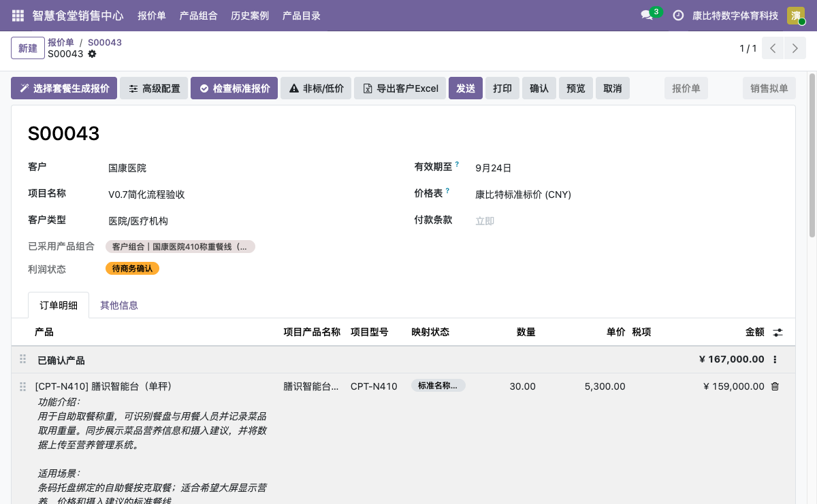Grab the drag handle of CPT-N410 row
This screenshot has height=504, width=817.
[x=22, y=386]
